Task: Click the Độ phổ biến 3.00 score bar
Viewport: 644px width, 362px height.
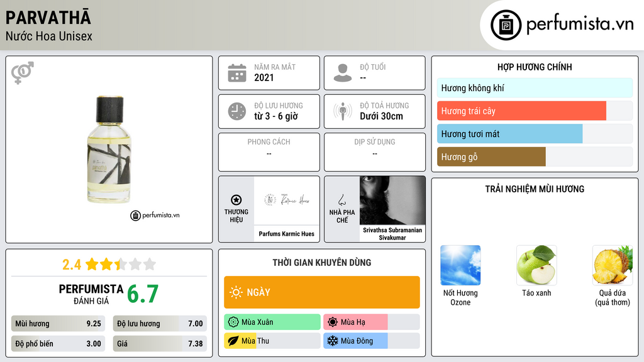Action: tap(58, 344)
